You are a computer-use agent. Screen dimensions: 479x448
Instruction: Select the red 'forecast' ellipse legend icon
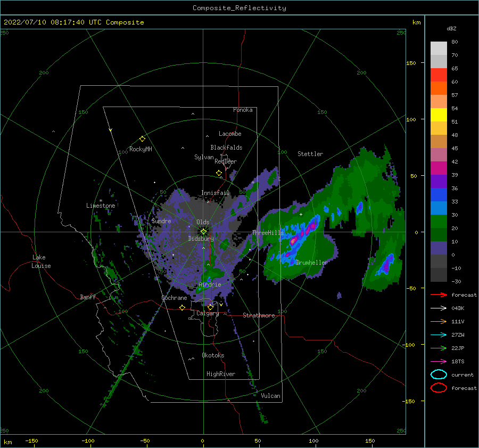click(x=439, y=388)
